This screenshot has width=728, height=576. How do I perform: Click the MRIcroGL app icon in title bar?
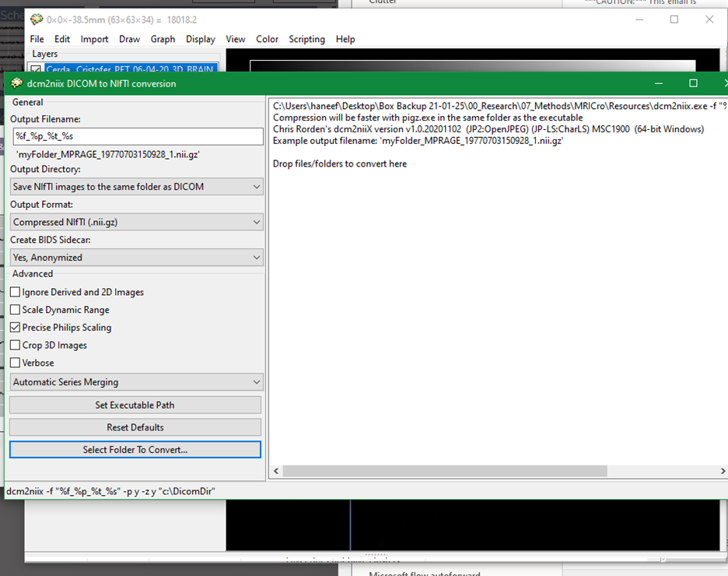37,20
